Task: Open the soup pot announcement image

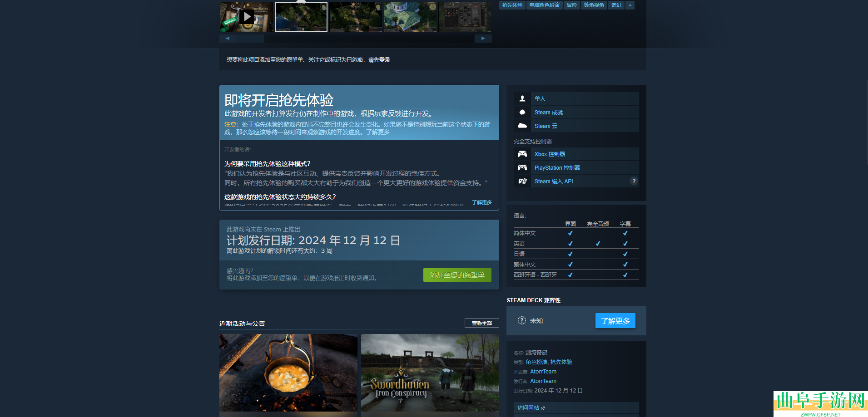Action: point(288,373)
